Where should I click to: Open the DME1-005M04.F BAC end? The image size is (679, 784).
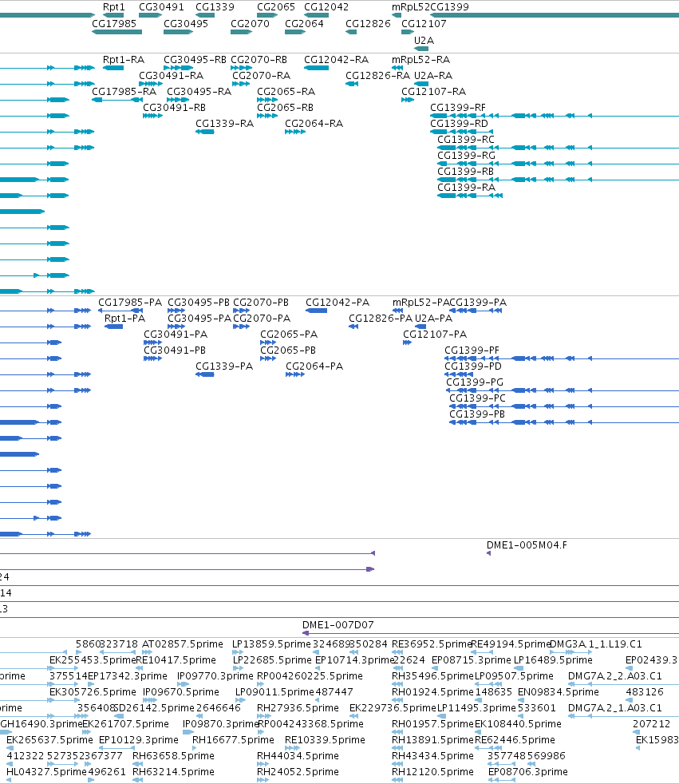point(488,553)
